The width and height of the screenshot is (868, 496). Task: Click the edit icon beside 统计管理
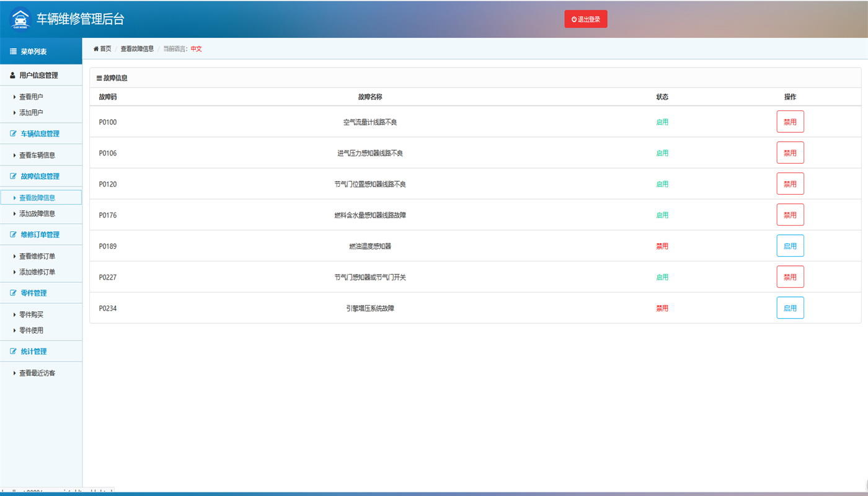coord(13,352)
